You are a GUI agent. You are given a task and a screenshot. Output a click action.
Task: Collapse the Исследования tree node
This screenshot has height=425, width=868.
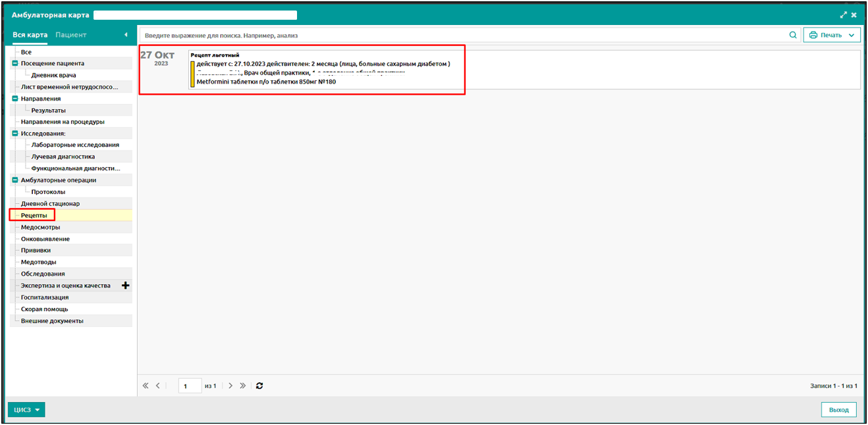click(x=14, y=134)
